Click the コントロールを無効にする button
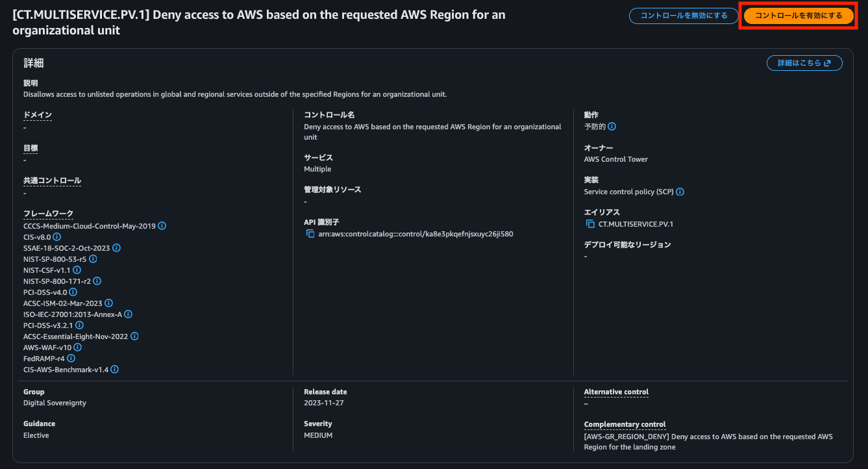This screenshot has width=868, height=469. (x=684, y=16)
